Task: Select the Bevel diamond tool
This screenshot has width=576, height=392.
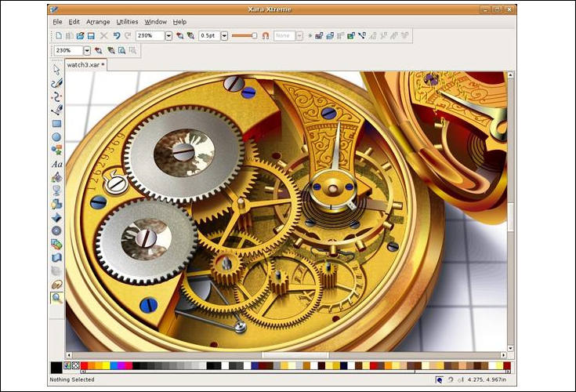Action: click(x=56, y=217)
